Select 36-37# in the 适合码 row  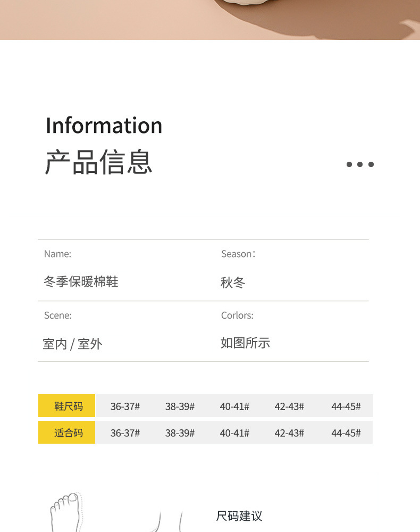click(125, 433)
